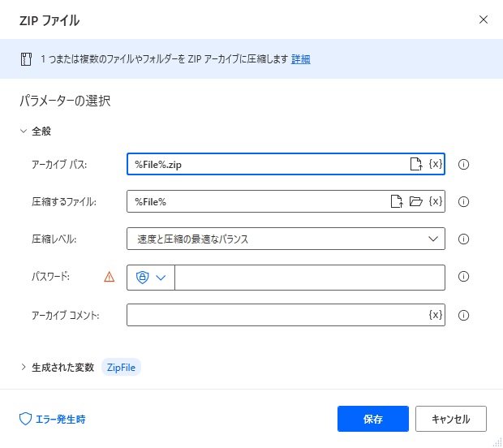Click folder browse icon in 圧縮するファイル field
This screenshot has height=448, width=503.
click(x=416, y=201)
